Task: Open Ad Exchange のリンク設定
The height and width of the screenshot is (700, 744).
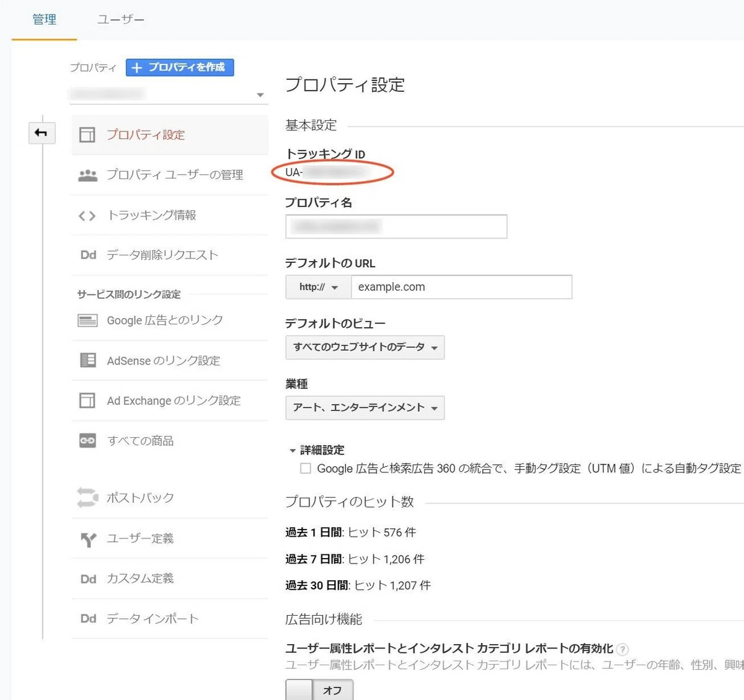Action: [x=170, y=401]
